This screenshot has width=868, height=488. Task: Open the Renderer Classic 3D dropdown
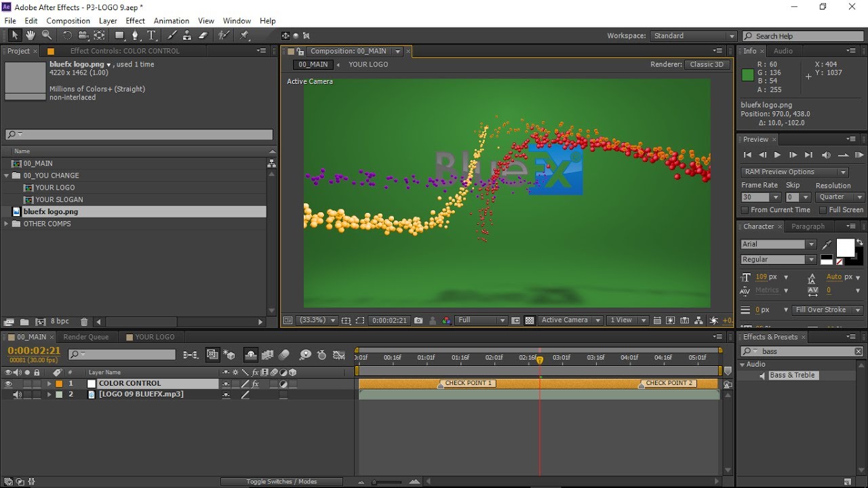pos(707,64)
